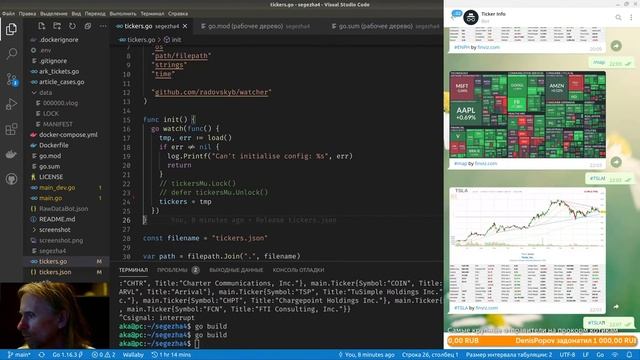Open tickers.json in Explorer

tap(55, 272)
